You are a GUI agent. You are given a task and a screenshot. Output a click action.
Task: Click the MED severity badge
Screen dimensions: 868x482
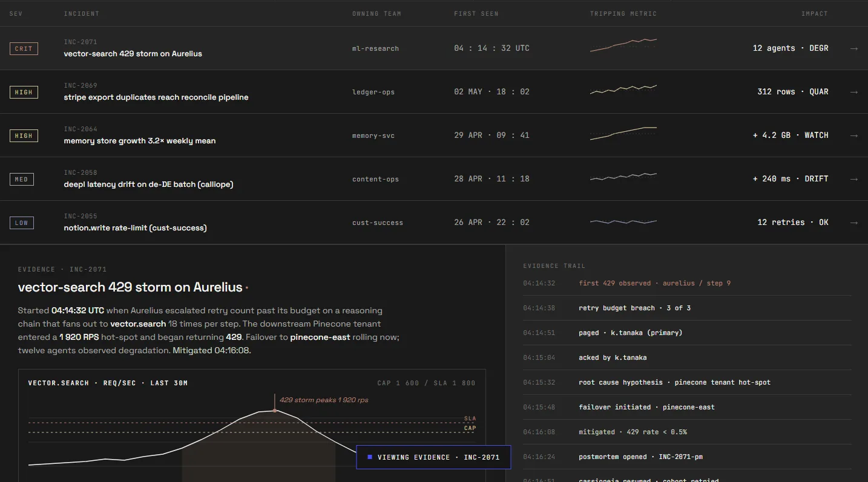click(x=21, y=179)
